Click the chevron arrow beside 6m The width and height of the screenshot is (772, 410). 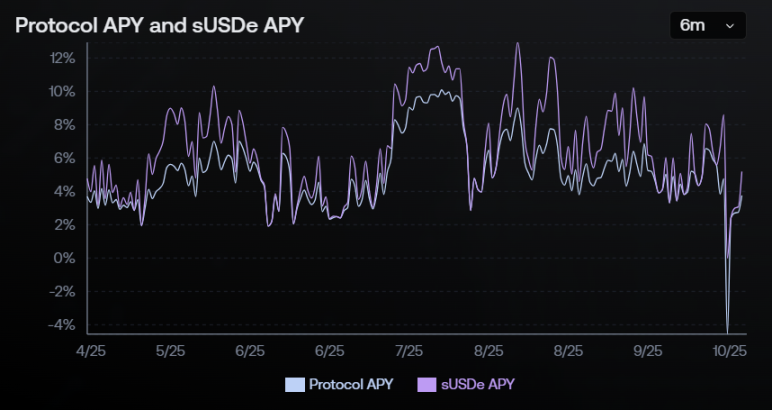click(729, 26)
